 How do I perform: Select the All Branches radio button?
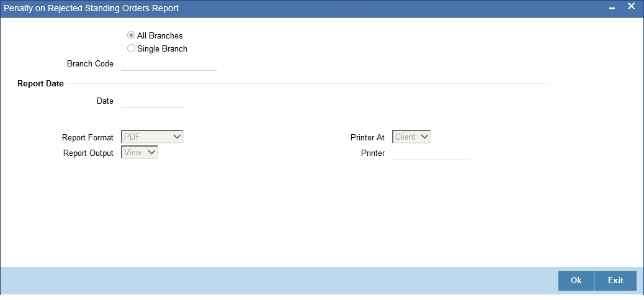[x=131, y=35]
